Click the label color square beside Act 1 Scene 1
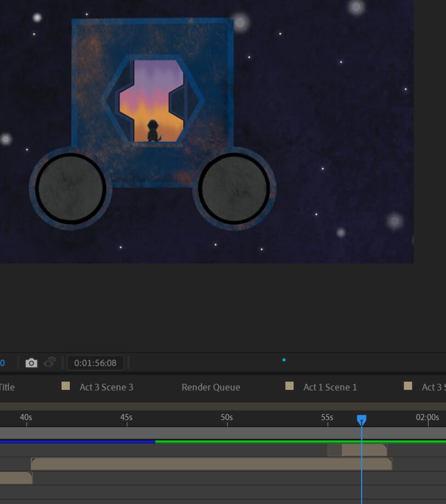This screenshot has width=446, height=504. click(290, 386)
